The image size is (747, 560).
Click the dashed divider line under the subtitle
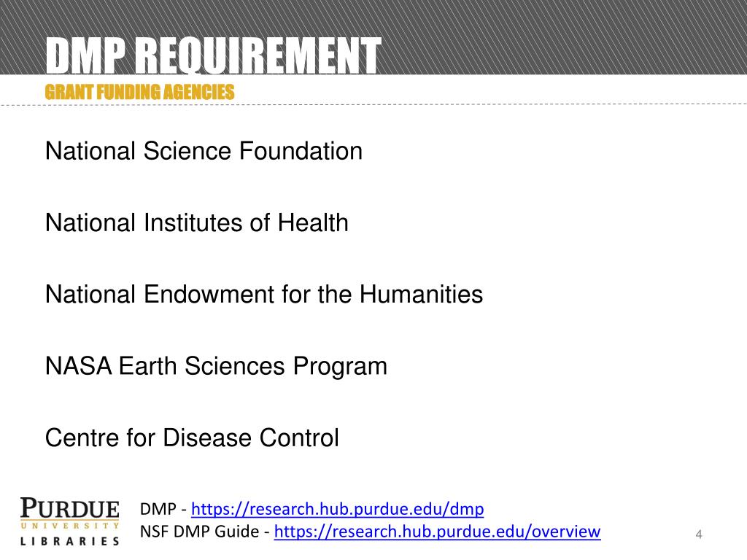tap(373, 104)
